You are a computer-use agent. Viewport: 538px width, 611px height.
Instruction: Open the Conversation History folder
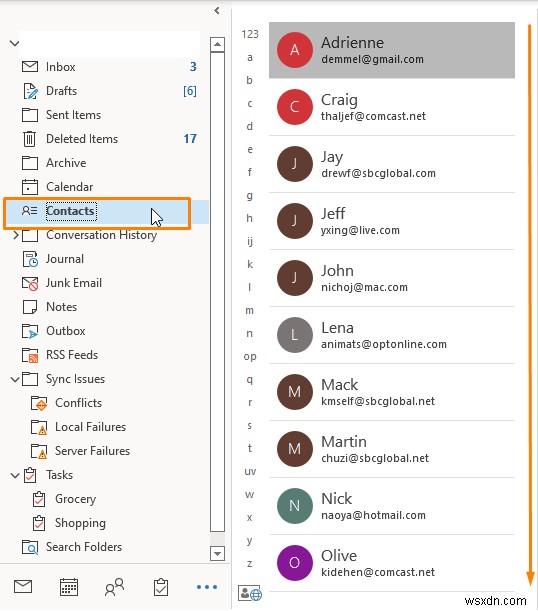tap(101, 235)
